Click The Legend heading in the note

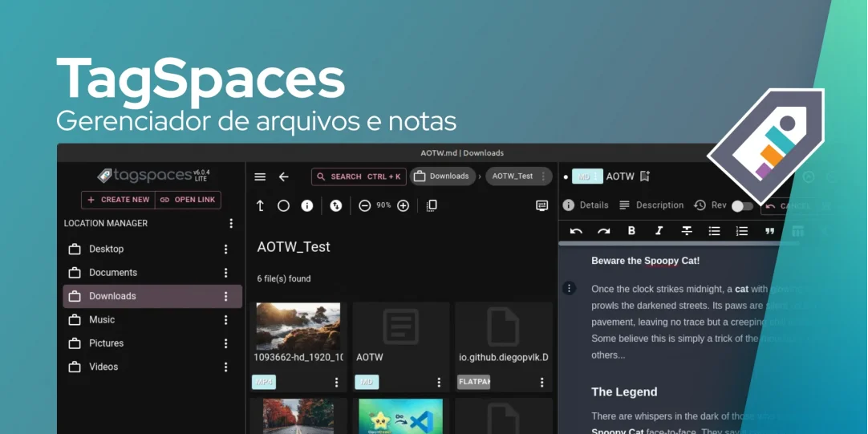(624, 392)
